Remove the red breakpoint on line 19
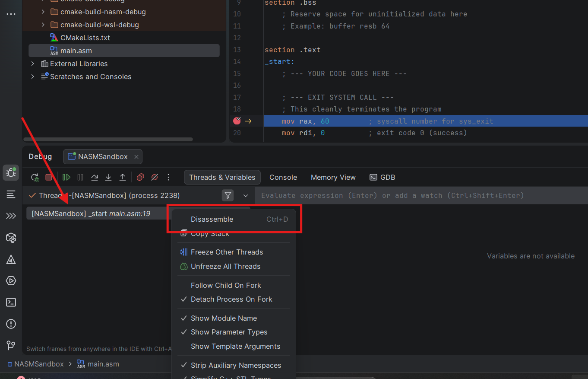This screenshot has width=588, height=379. (x=237, y=121)
